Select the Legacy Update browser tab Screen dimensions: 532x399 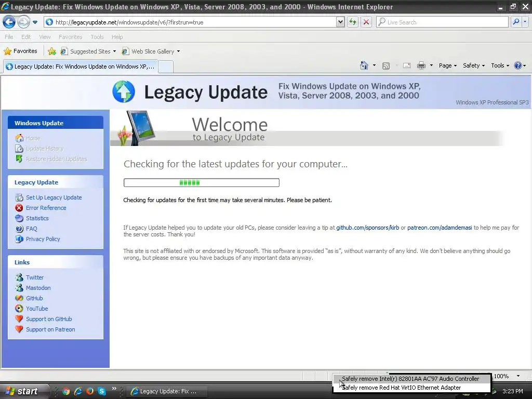(81, 66)
